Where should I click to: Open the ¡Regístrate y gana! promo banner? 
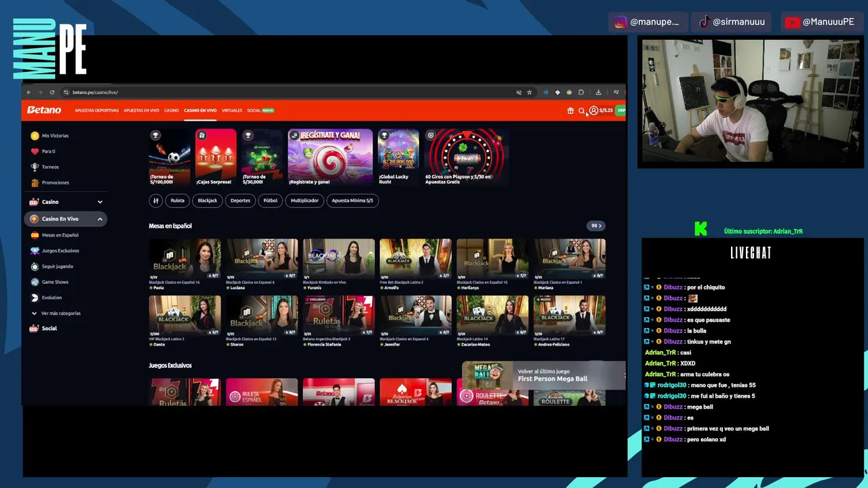click(x=330, y=157)
